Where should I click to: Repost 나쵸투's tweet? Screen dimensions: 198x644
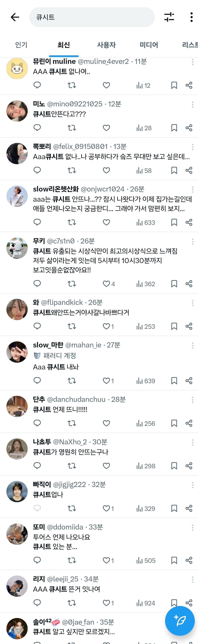(72, 466)
